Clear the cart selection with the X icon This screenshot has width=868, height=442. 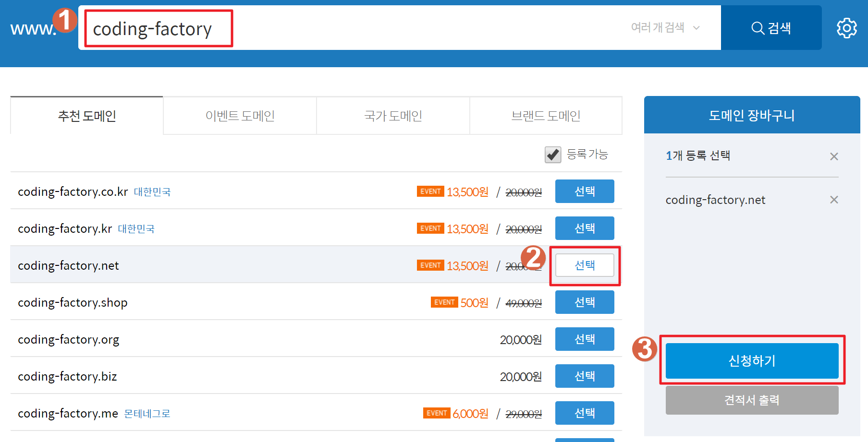pos(834,156)
